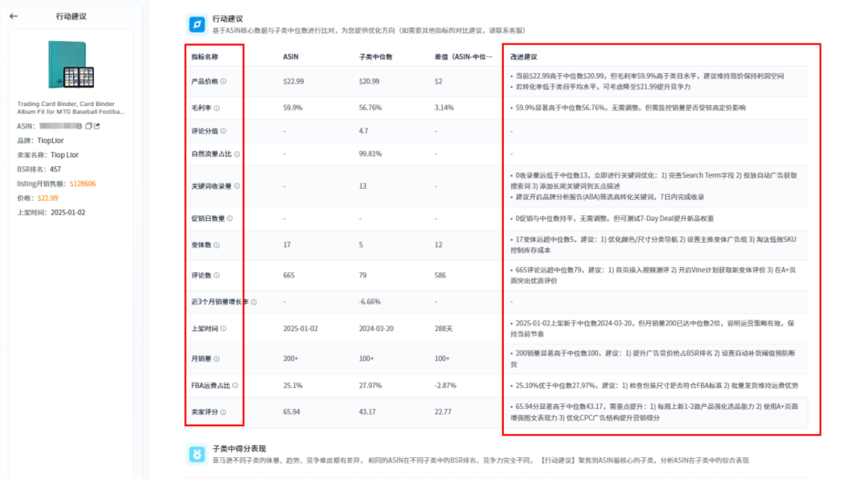Click the BSR rank value 457
The height and width of the screenshot is (479, 868).
point(55,170)
